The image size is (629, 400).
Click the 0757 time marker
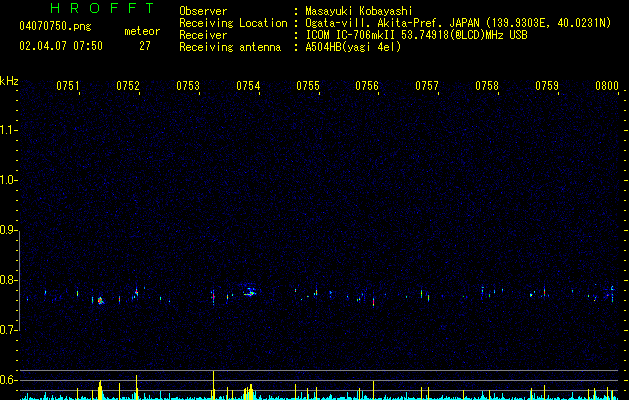tap(427, 86)
